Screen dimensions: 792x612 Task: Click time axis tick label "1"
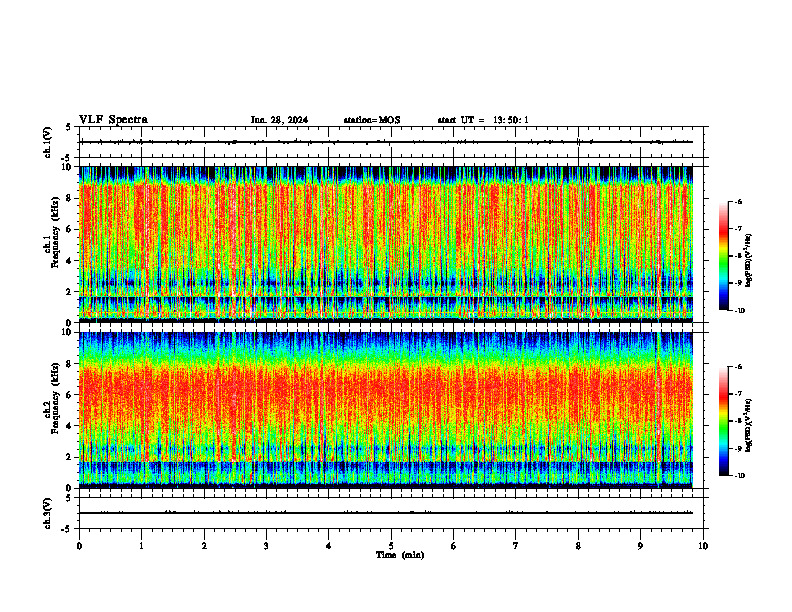point(142,546)
